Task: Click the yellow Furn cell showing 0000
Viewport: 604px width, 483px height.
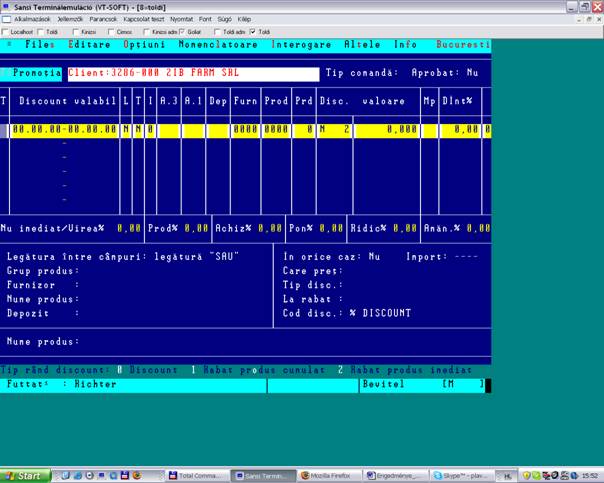Action: click(x=245, y=130)
